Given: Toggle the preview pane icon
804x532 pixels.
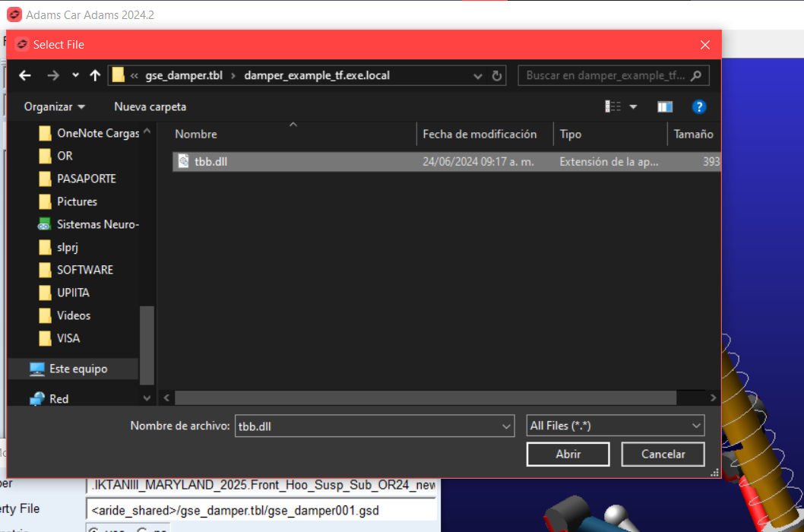Looking at the screenshot, I should pos(664,106).
